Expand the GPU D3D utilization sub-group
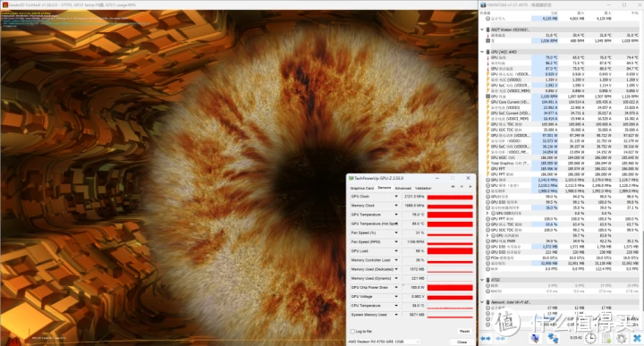The height and width of the screenshot is (346, 644). pos(488,214)
